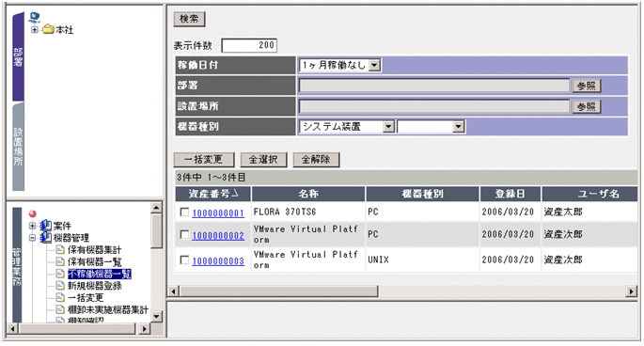Click the 機器種別 column header
The height and width of the screenshot is (346, 644).
[x=423, y=194]
